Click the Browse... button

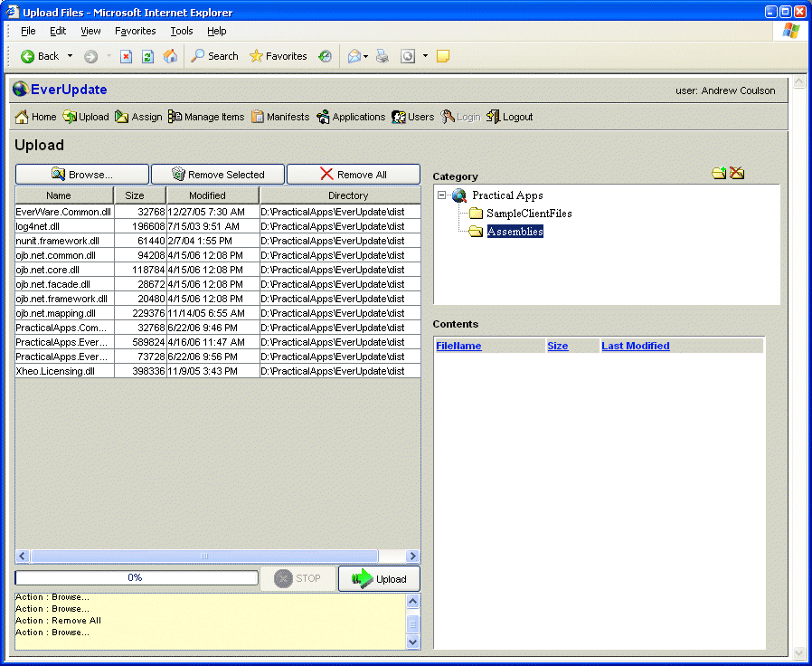point(82,175)
